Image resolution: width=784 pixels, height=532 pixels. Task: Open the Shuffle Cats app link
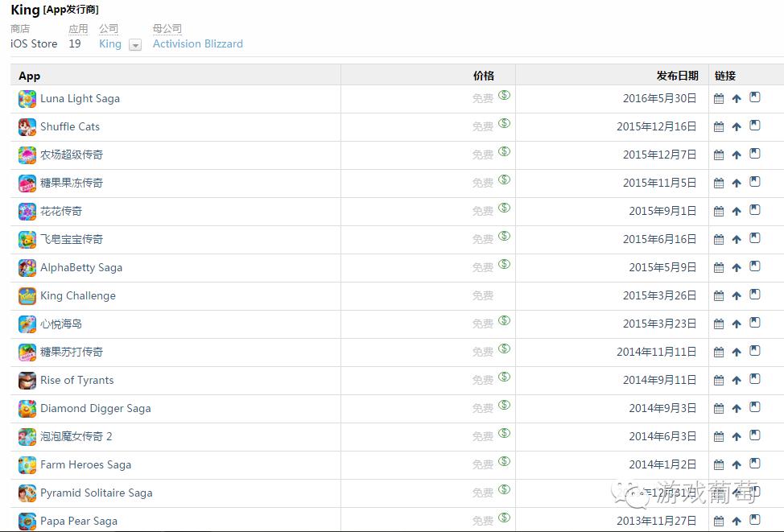pyautogui.click(x=70, y=126)
